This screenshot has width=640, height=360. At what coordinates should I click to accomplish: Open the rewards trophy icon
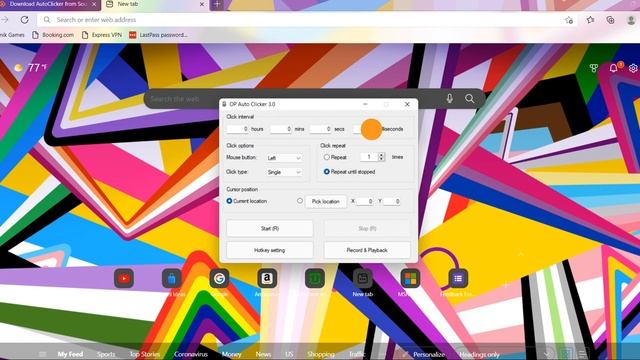pyautogui.click(x=594, y=68)
